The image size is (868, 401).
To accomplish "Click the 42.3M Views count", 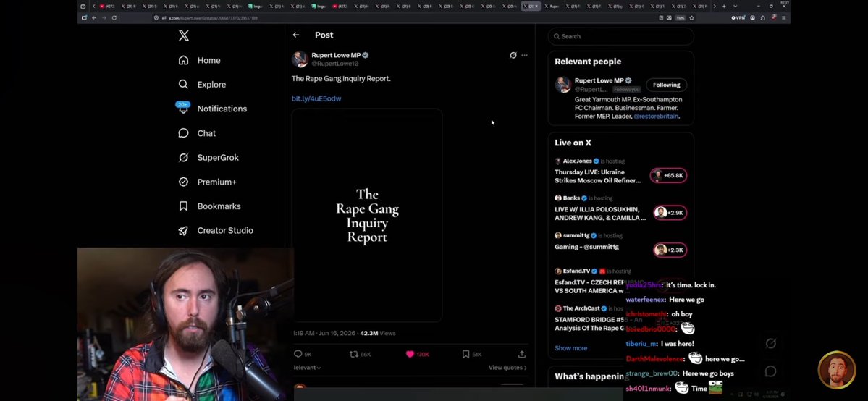I will 378,334.
